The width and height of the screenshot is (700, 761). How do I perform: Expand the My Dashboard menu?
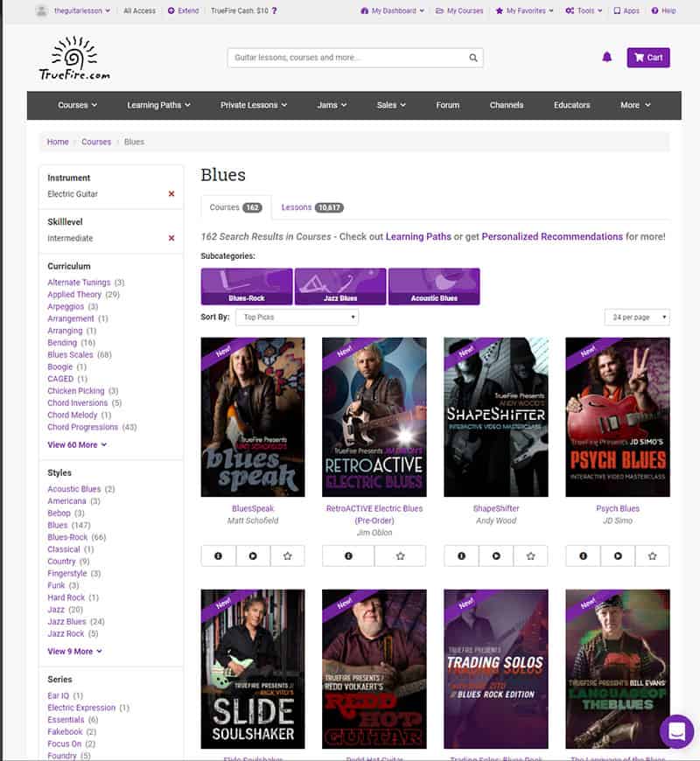[x=392, y=10]
